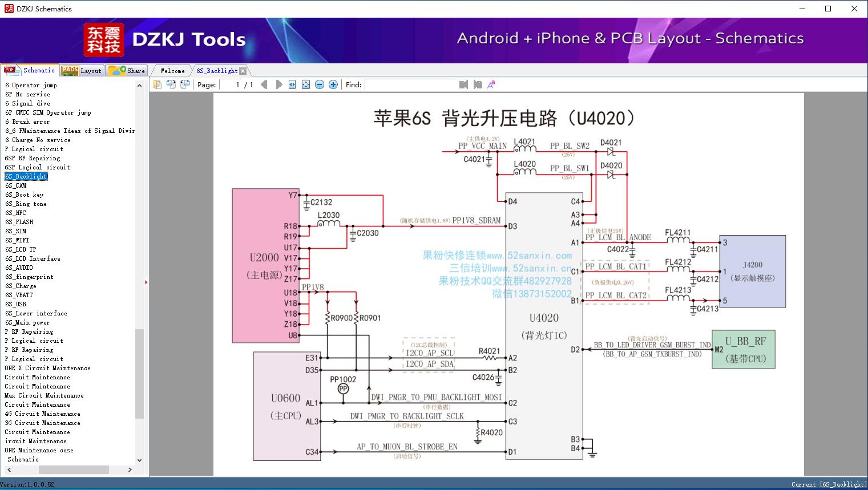Find next search match
This screenshot has width=868, height=490.
point(478,84)
